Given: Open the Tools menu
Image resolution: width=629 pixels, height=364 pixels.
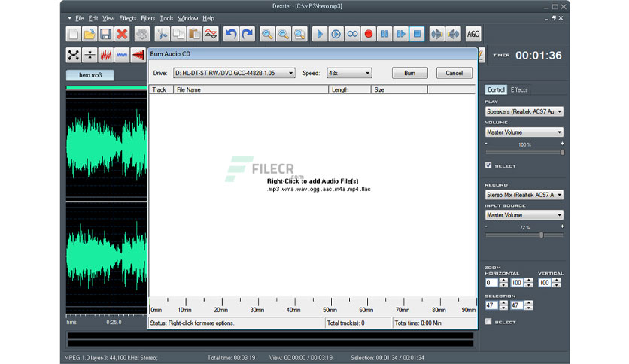Looking at the screenshot, I should (166, 18).
